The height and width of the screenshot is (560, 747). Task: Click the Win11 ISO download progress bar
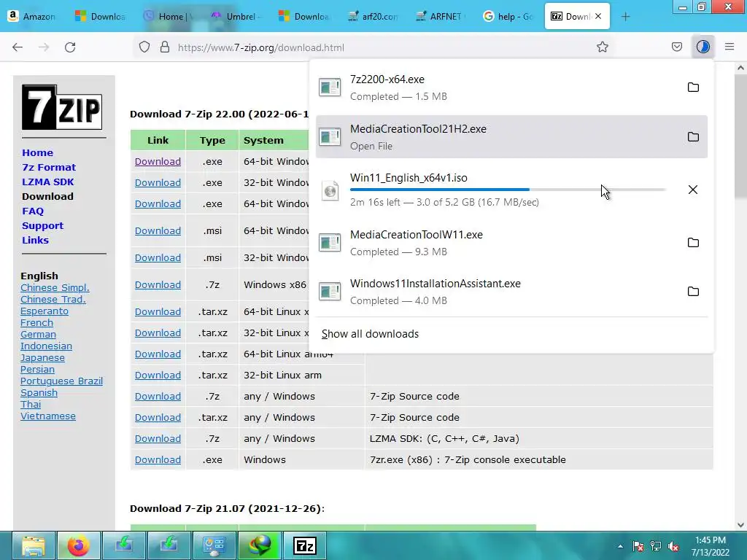pos(508,190)
